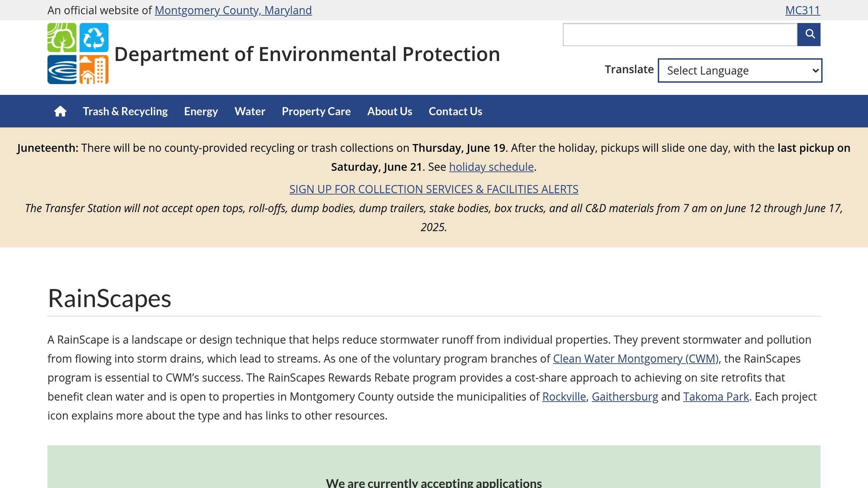
Task: Click the Translate label
Action: (x=629, y=69)
